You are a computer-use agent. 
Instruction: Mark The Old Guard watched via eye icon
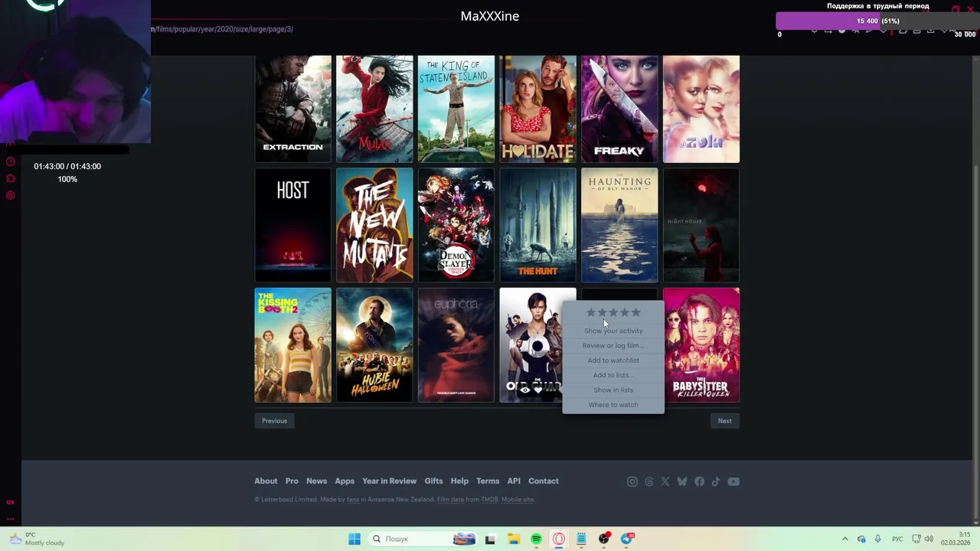click(x=525, y=390)
